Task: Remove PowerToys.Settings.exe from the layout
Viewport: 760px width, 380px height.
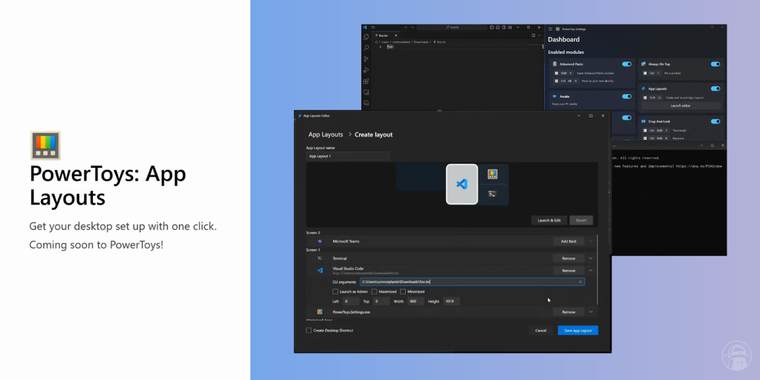Action: [x=569, y=312]
